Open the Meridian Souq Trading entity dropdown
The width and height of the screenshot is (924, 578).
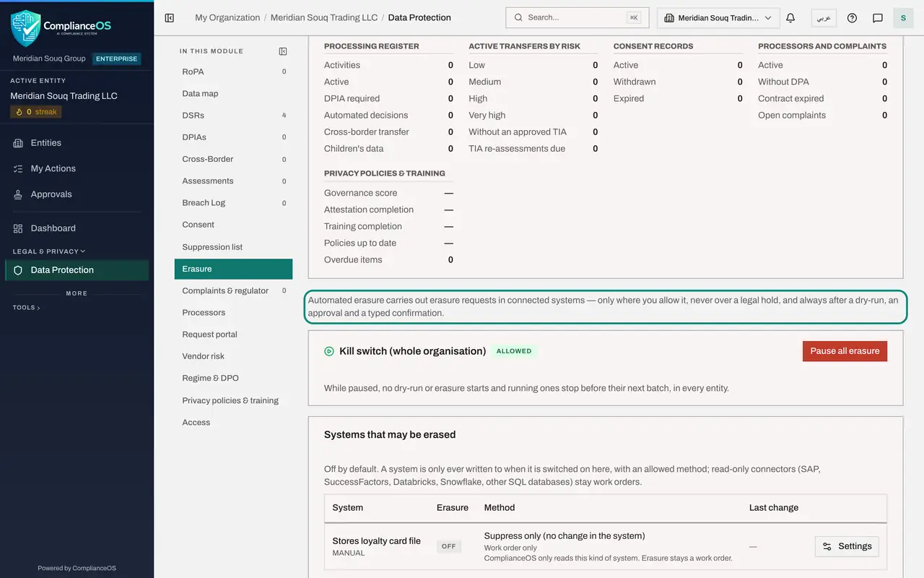tap(718, 17)
